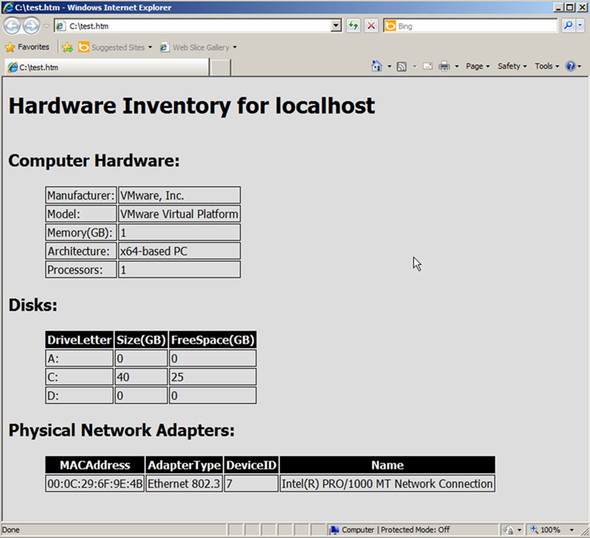Click the Forward navigation arrow

point(31,26)
